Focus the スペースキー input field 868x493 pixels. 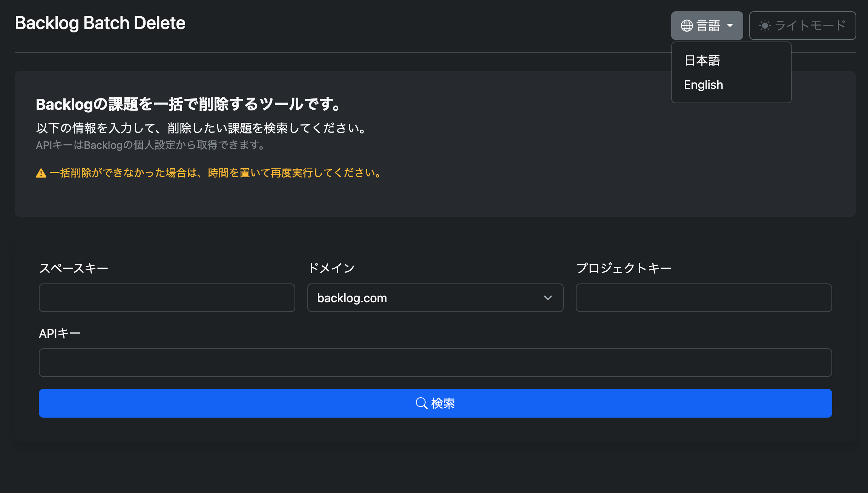(x=167, y=298)
